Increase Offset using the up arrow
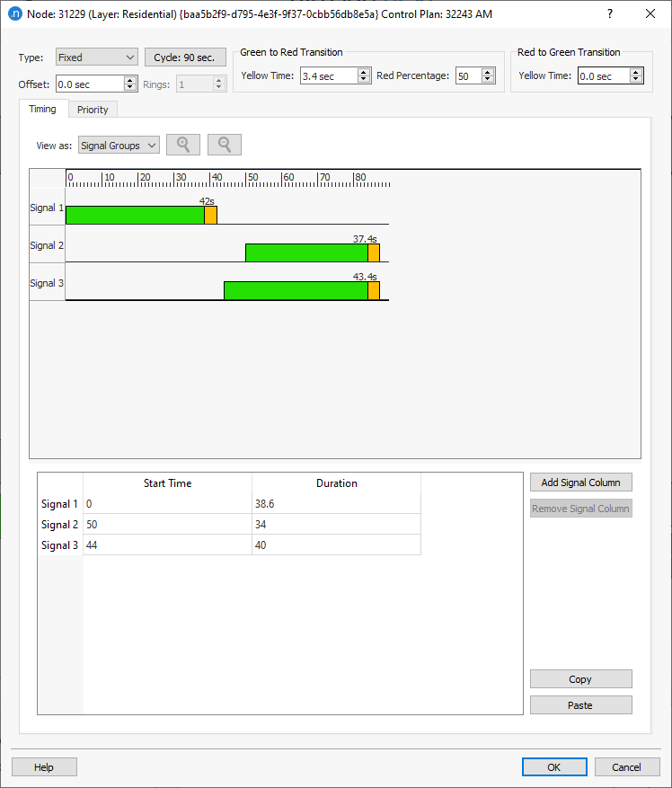 [130, 80]
